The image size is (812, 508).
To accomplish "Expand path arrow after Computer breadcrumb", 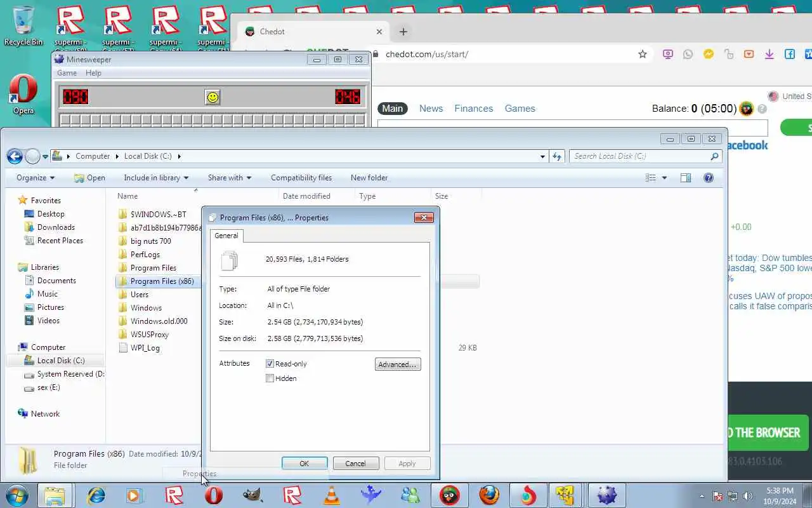I will click(116, 156).
